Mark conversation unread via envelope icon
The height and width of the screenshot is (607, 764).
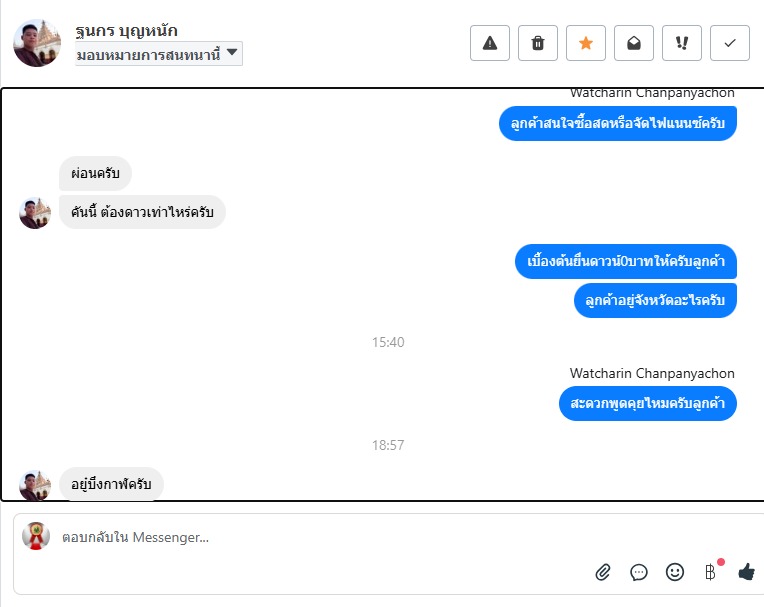point(633,43)
